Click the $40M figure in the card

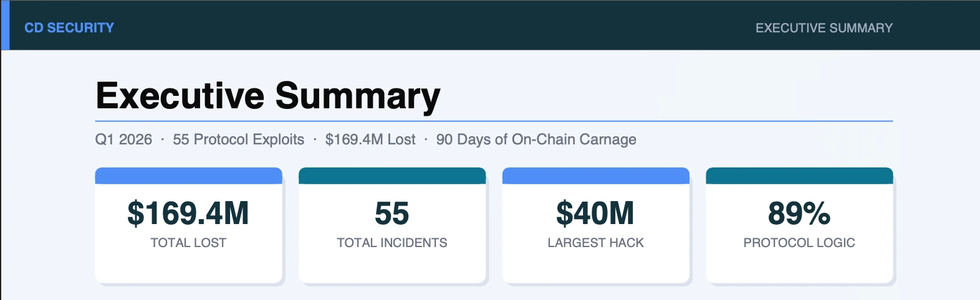(595, 213)
